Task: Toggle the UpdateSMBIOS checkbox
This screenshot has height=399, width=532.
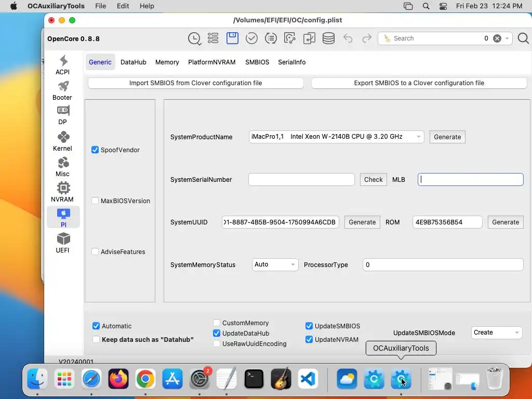Action: pyautogui.click(x=309, y=326)
